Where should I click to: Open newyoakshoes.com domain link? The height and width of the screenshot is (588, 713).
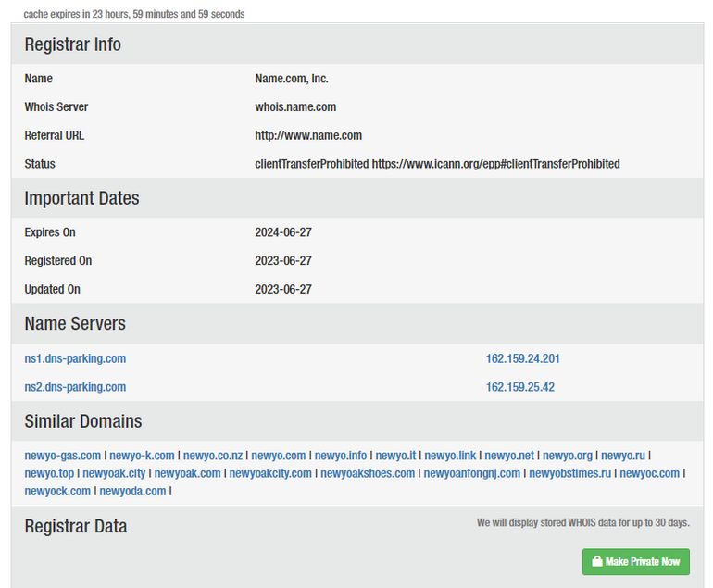368,473
